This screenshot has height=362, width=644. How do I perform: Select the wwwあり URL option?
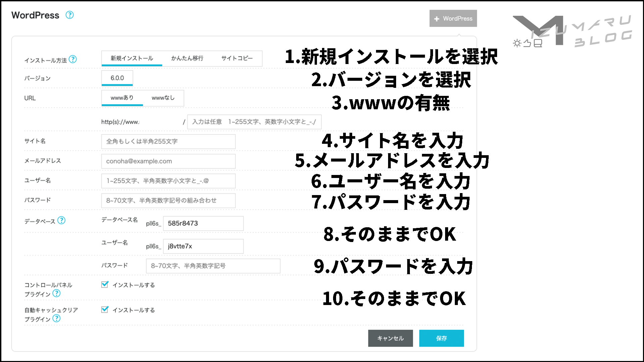click(122, 98)
